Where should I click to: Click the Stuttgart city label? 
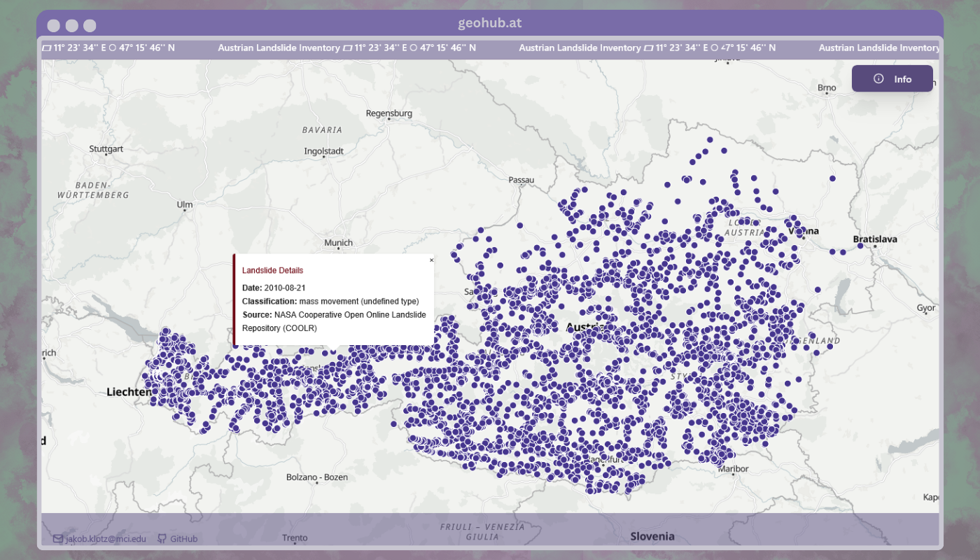(x=106, y=149)
